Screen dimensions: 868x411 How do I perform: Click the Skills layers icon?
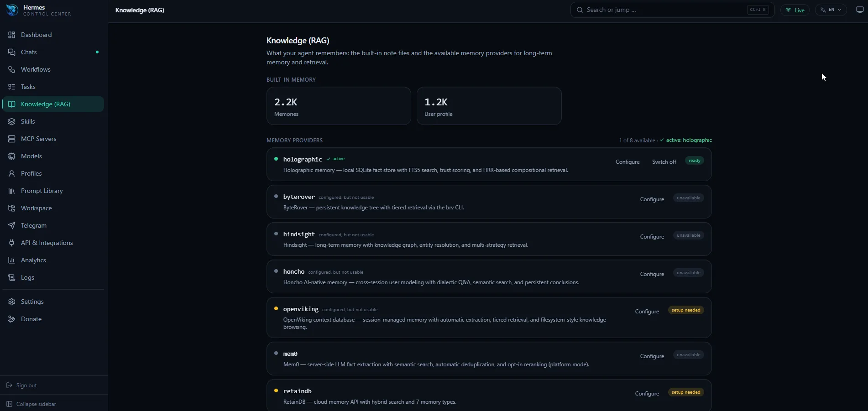[x=11, y=121]
